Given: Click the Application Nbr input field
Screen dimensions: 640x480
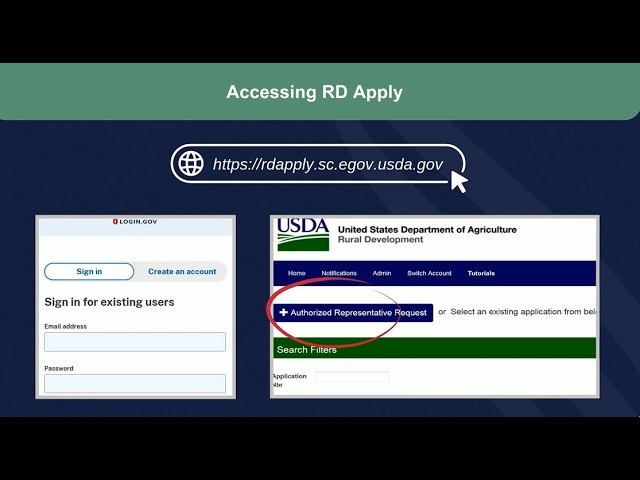Looking at the screenshot, I should 352,376.
